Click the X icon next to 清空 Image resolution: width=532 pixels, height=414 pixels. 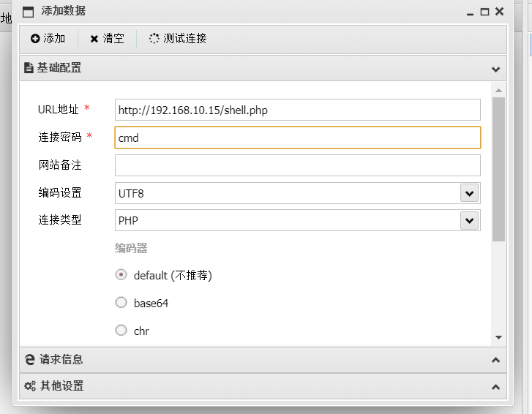pyautogui.click(x=94, y=39)
